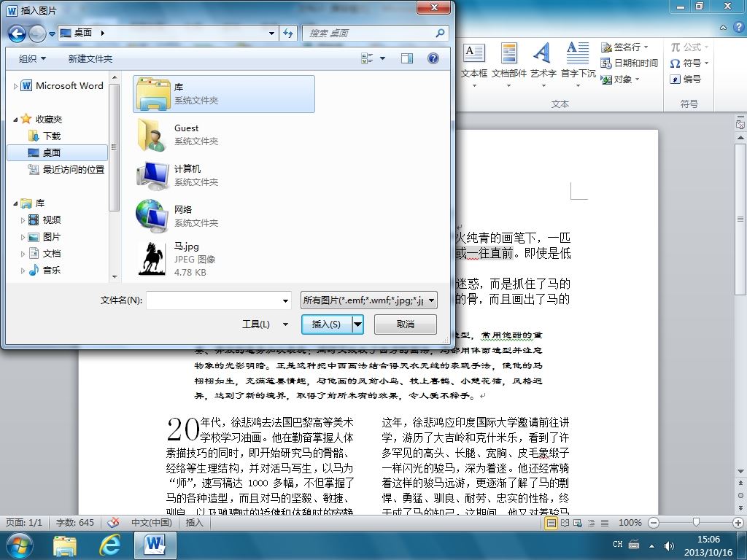Open recent locations arrow beside navigation buttons
The image size is (747, 560).
52,34
